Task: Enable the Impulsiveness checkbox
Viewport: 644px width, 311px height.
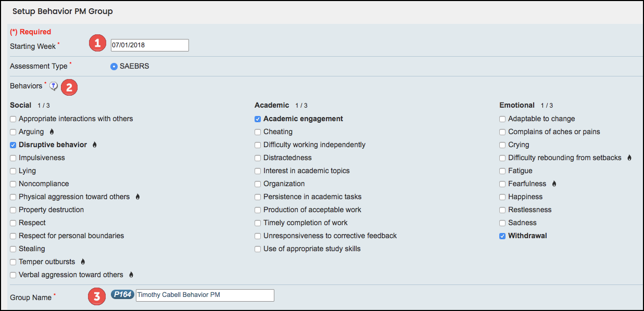Action: (x=13, y=158)
